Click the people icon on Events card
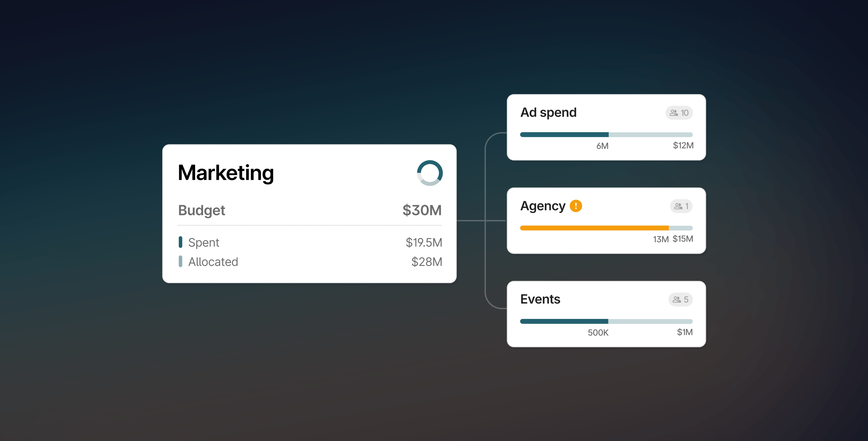 click(x=677, y=300)
